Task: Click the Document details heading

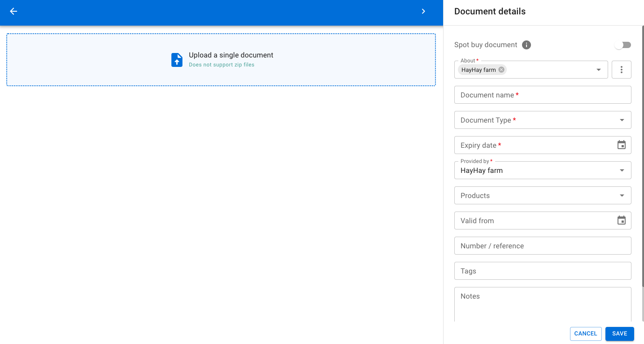Action: (x=490, y=12)
